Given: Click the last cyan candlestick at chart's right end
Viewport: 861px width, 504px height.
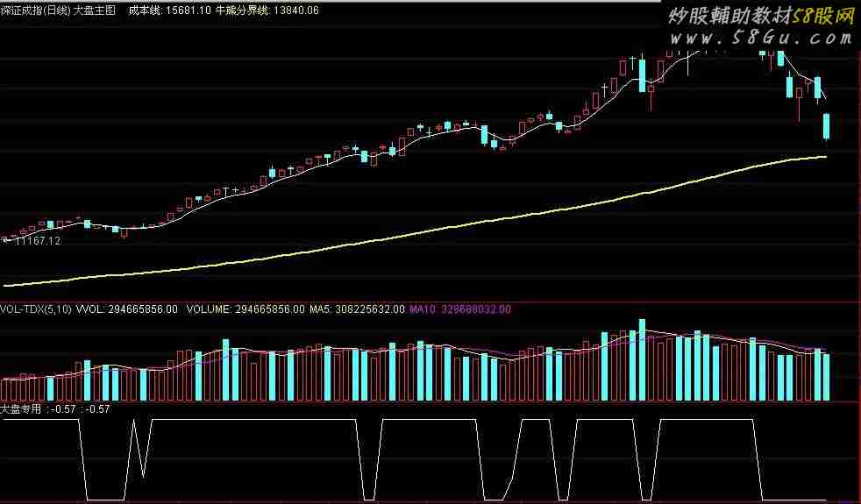Looking at the screenshot, I should coord(826,126).
